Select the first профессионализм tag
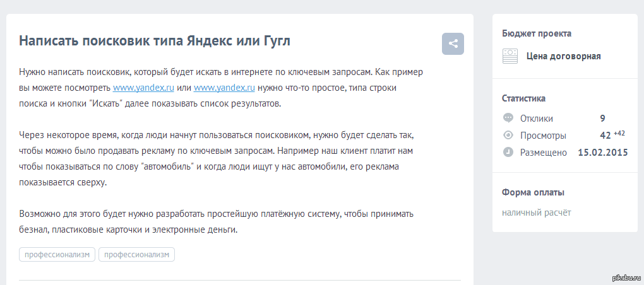This screenshot has width=644, height=285. tap(57, 254)
